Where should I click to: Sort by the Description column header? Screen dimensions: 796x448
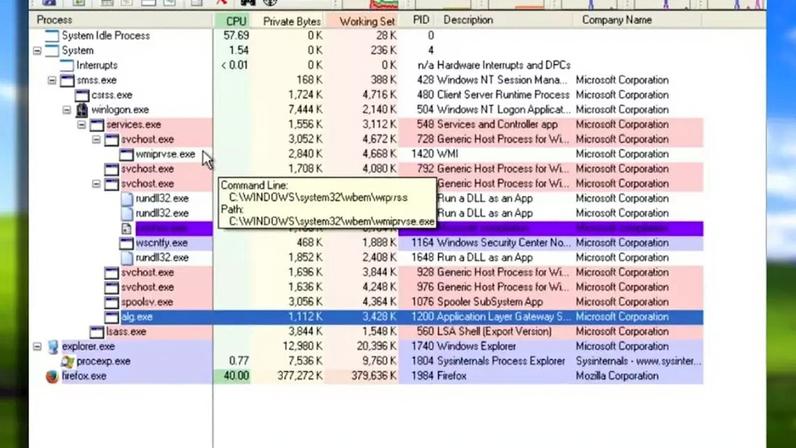(x=505, y=20)
